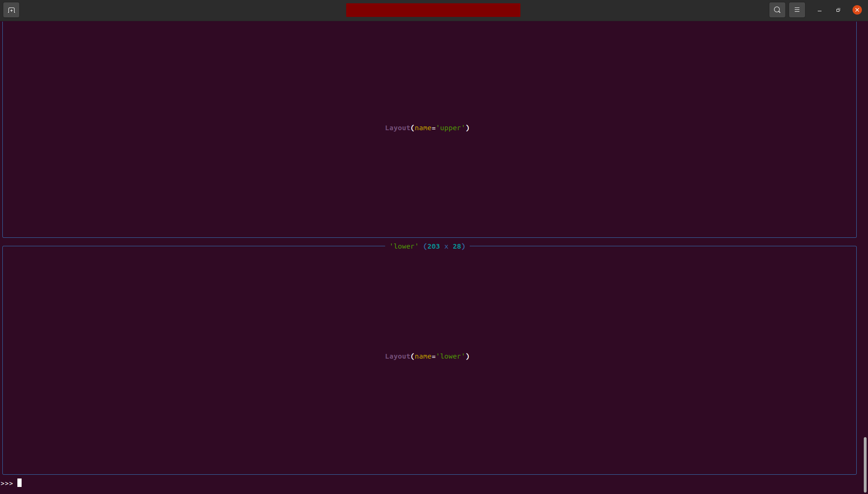868x494 pixels.
Task: Maximize the terminal window
Action: pyautogui.click(x=838, y=10)
